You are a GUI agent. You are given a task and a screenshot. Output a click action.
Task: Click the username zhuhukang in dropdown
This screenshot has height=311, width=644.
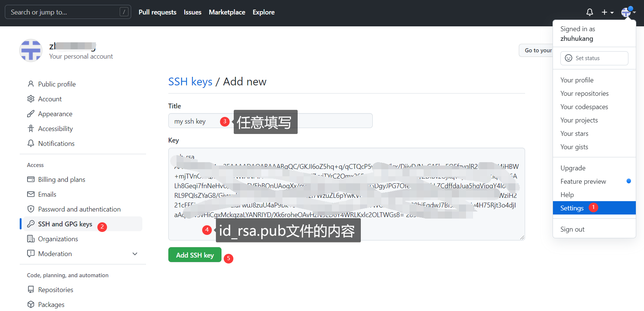[x=576, y=38]
